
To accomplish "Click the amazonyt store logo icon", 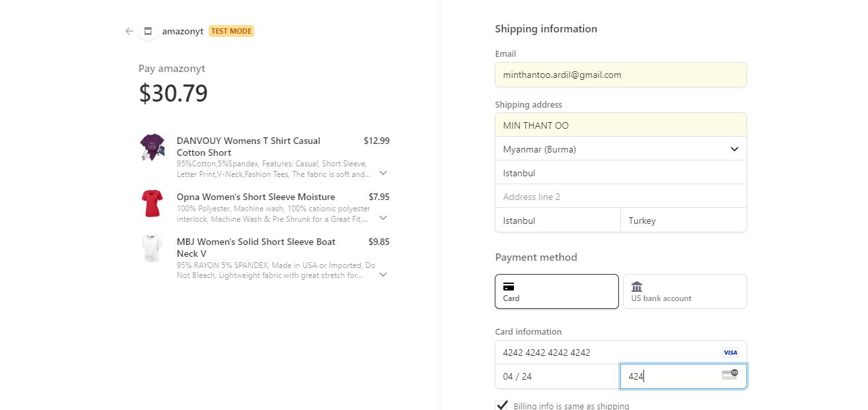I will (148, 31).
